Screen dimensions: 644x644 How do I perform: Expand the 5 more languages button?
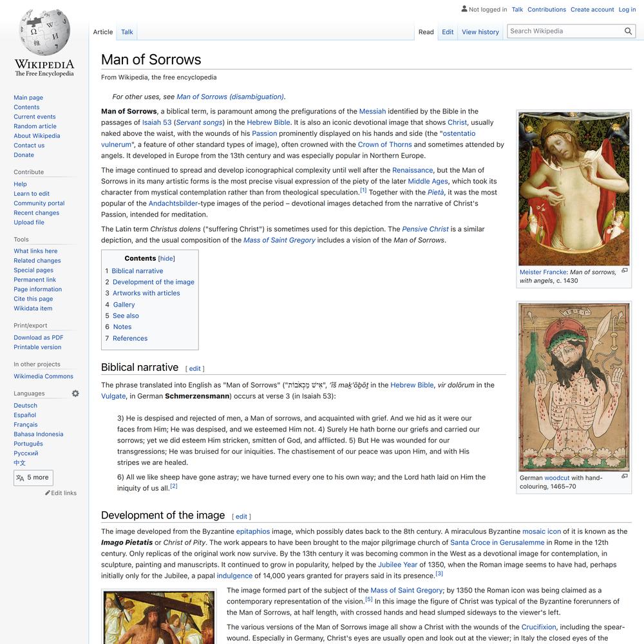tap(33, 478)
